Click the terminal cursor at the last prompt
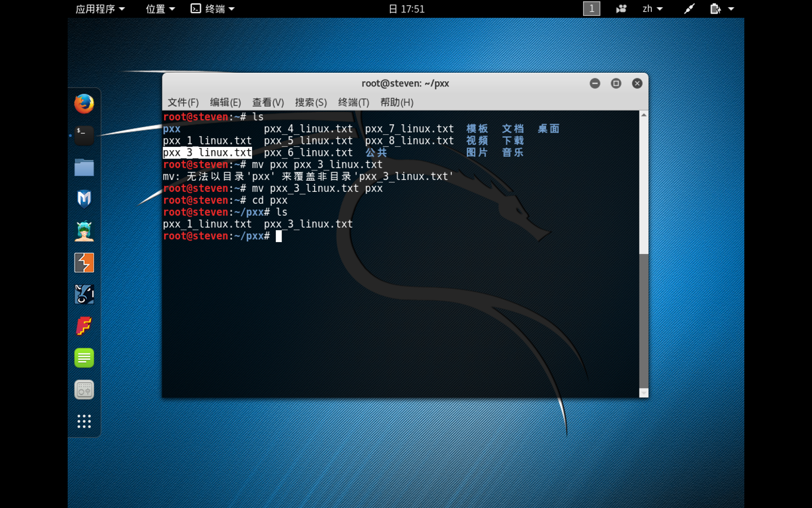812x508 pixels. pyautogui.click(x=279, y=237)
